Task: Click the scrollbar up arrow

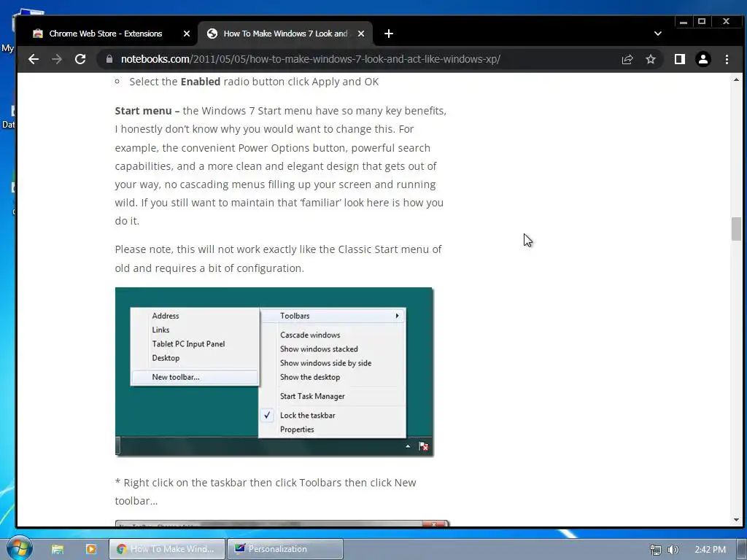Action: (737, 79)
